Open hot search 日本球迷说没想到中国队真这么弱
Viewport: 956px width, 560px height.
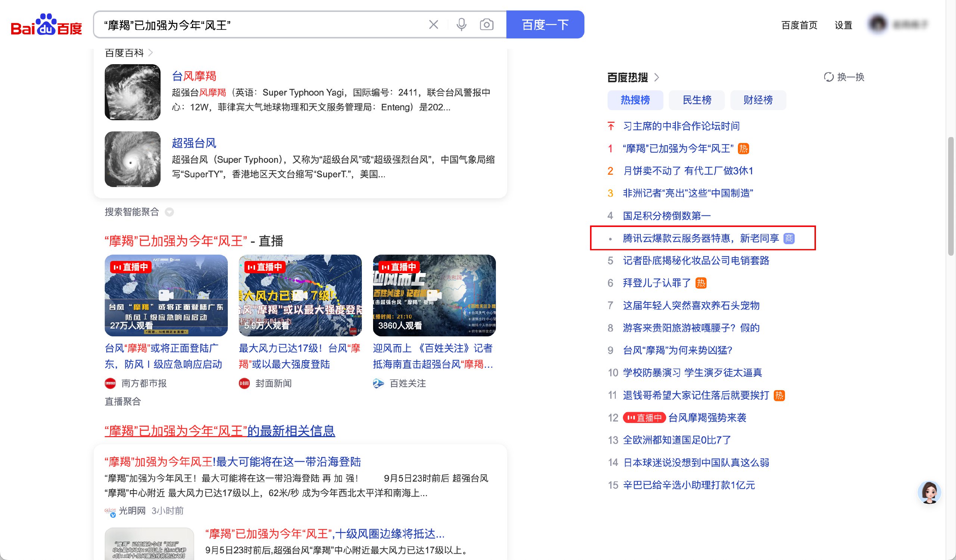coord(696,462)
